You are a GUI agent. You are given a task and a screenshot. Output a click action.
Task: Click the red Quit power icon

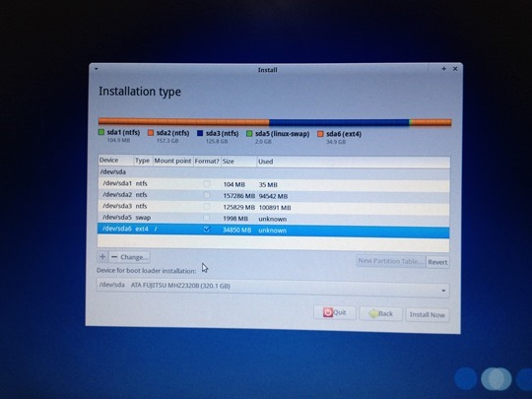tap(328, 312)
